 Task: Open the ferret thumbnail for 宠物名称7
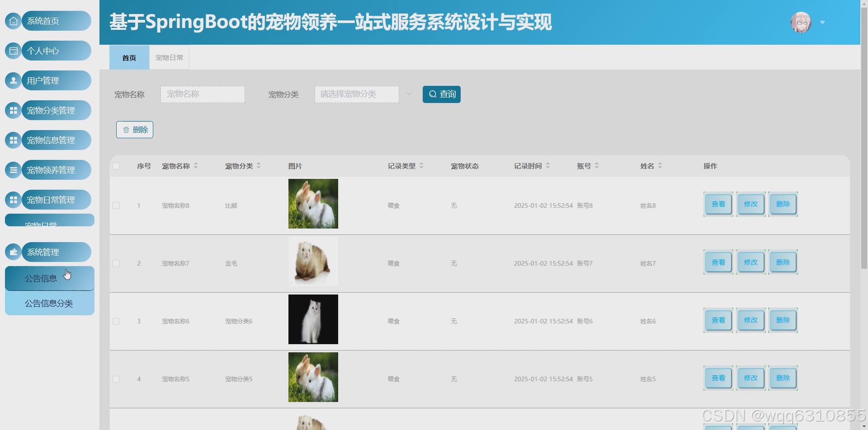tap(313, 262)
